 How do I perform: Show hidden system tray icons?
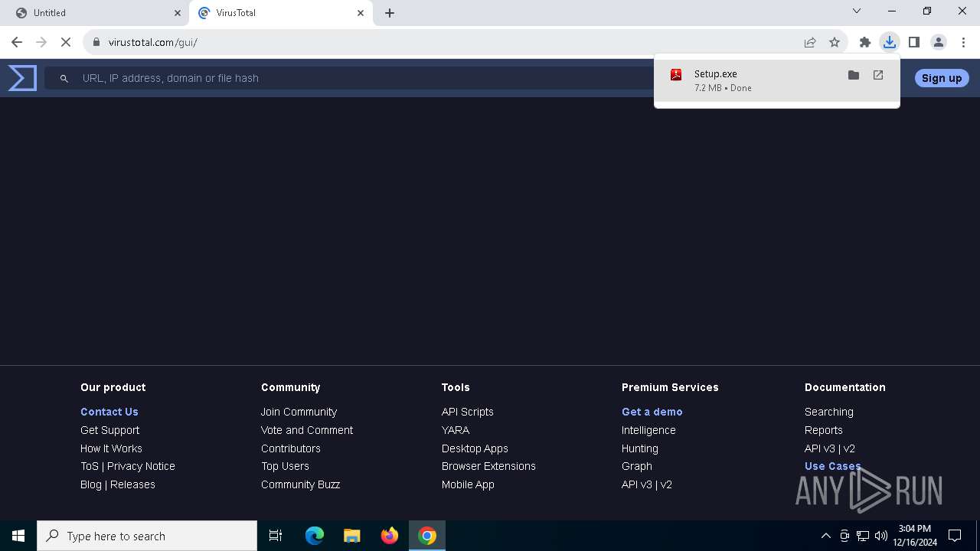tap(826, 536)
